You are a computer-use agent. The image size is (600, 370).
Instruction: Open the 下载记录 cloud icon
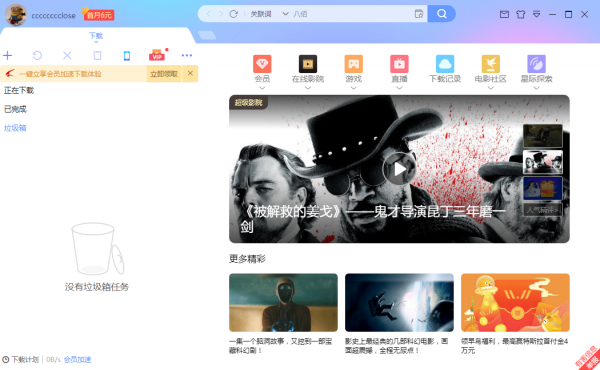pos(445,64)
